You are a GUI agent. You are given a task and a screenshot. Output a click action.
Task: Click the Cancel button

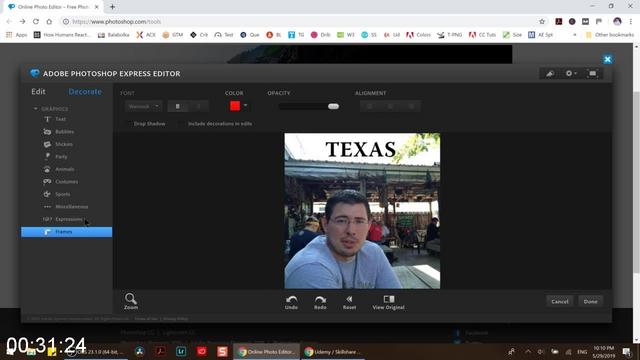point(560,302)
